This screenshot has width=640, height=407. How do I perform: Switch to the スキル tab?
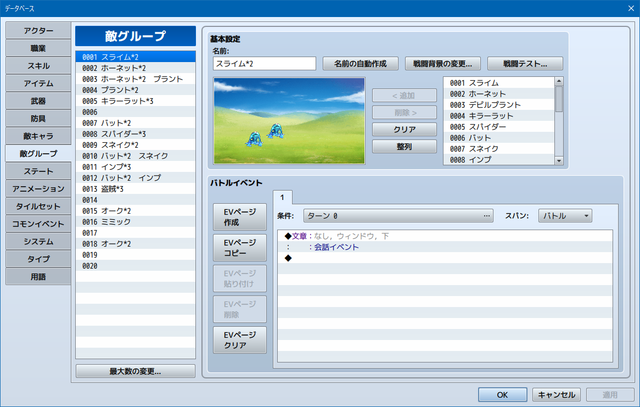click(x=38, y=66)
